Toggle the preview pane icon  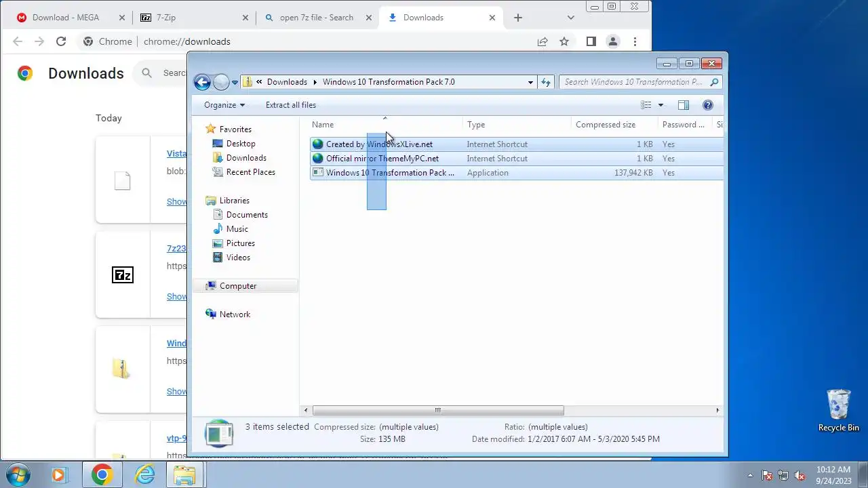coord(684,105)
